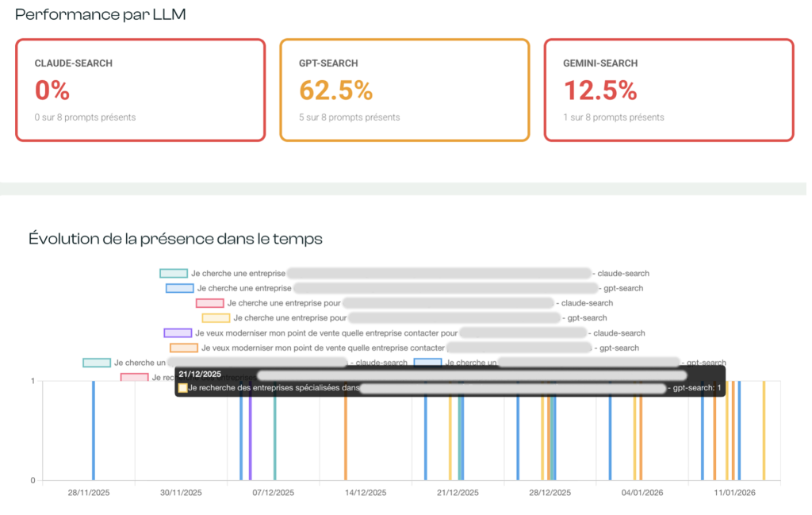This screenshot has width=812, height=515.
Task: Click the 21/12/2025 x-axis date label
Action: (x=458, y=493)
